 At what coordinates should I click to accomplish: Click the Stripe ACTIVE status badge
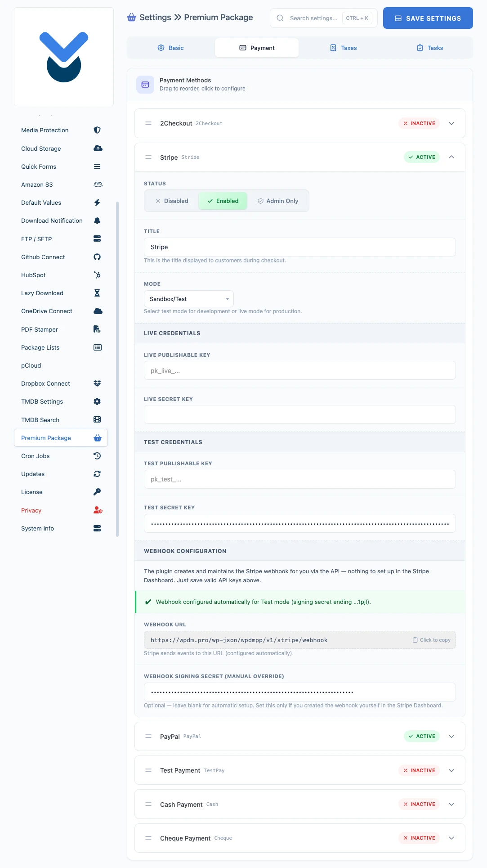pyautogui.click(x=422, y=157)
